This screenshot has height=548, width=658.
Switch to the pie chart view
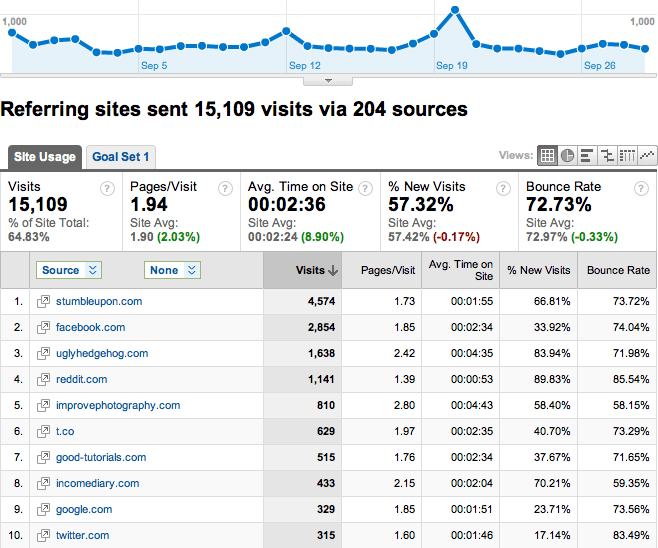click(567, 156)
